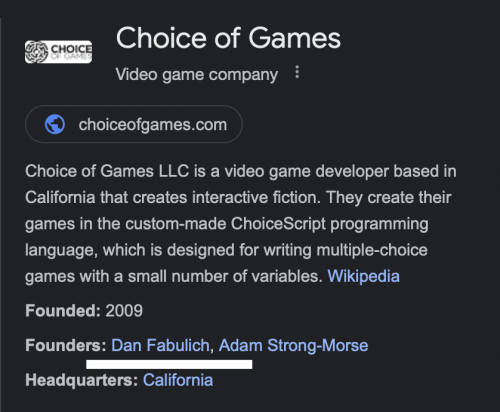The height and width of the screenshot is (412, 500).
Task: Click the 2009 founding year
Action: point(124,311)
